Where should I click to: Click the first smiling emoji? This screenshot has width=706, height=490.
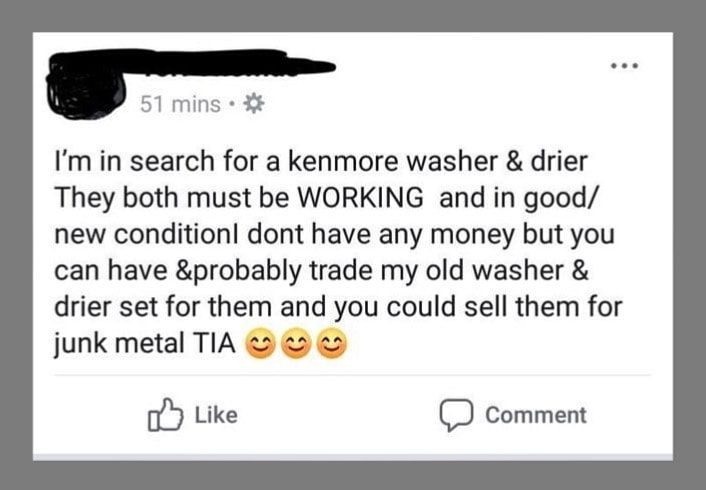pos(260,343)
